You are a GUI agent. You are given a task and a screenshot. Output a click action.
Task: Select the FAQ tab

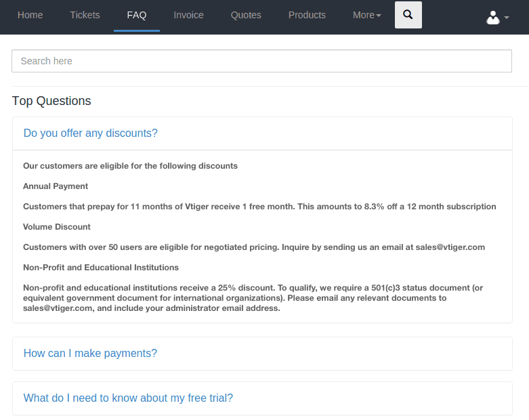[x=137, y=15]
